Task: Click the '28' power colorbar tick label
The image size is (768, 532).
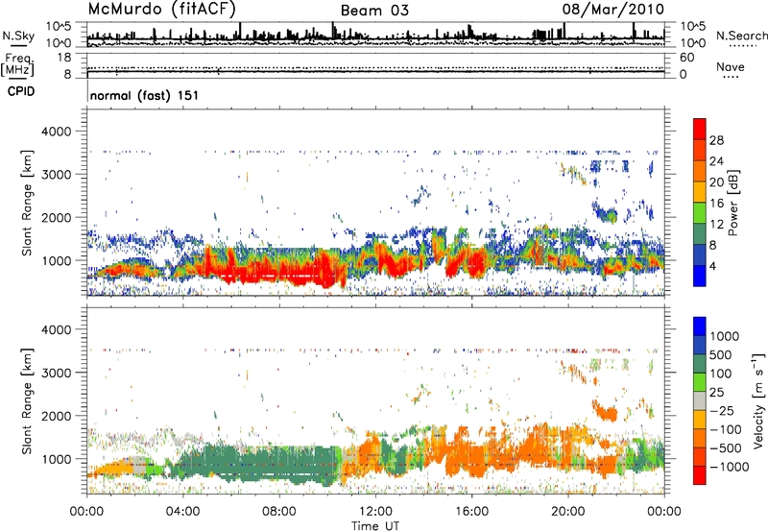Action: click(716, 140)
